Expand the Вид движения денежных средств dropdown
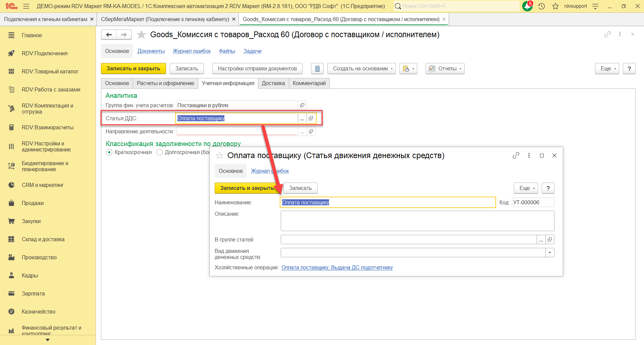Image resolution: width=644 pixels, height=345 pixels. point(550,253)
